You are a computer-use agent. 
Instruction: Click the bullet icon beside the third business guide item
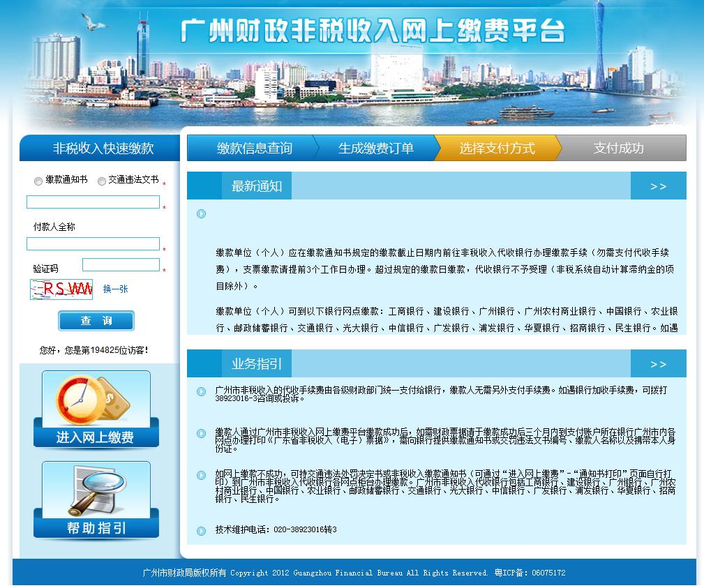point(201,475)
